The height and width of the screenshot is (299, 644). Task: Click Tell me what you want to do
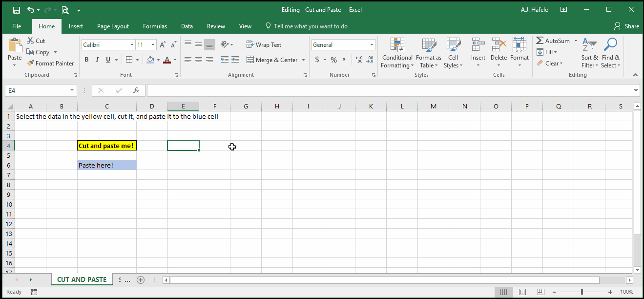[x=306, y=26]
